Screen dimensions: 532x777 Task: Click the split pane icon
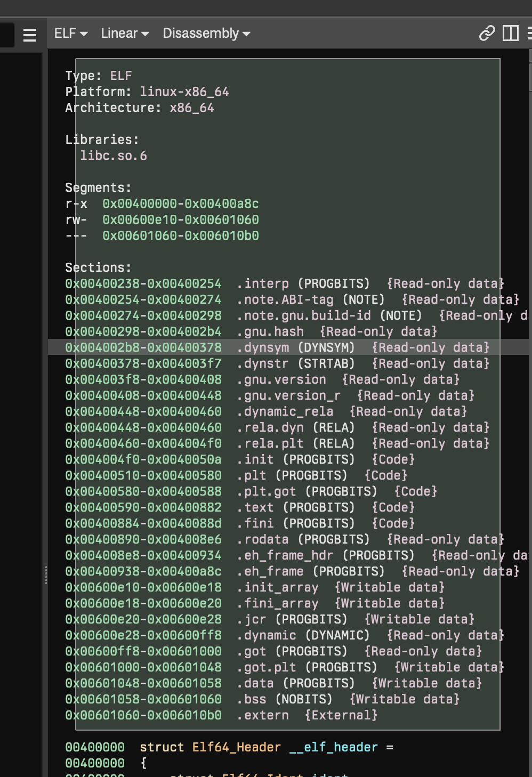point(511,33)
